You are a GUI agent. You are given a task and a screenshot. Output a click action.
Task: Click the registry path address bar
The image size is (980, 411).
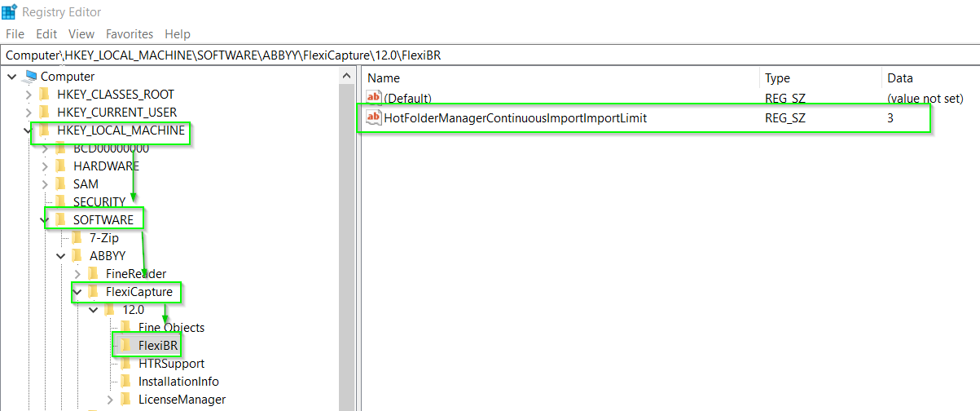(x=490, y=55)
